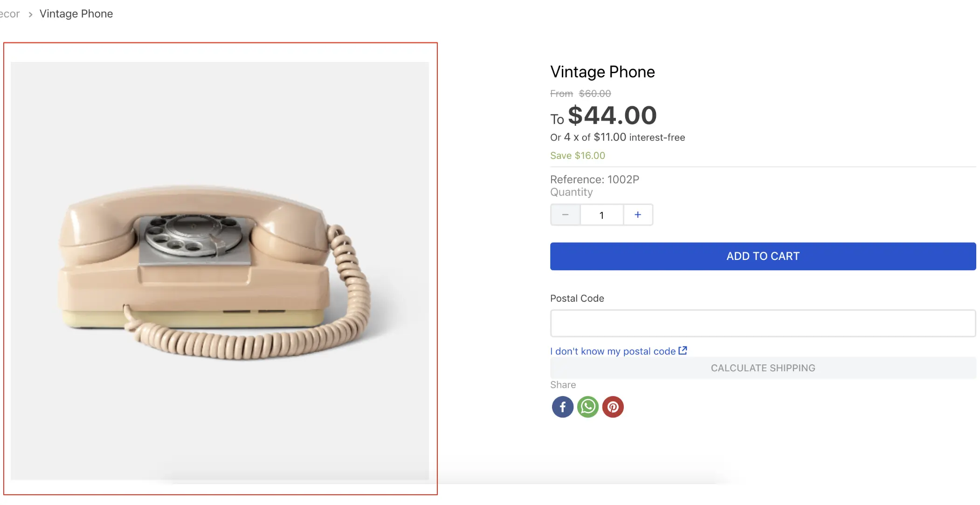The image size is (980, 505).
Task: Click the Vintage Phone product title
Action: pyautogui.click(x=602, y=72)
